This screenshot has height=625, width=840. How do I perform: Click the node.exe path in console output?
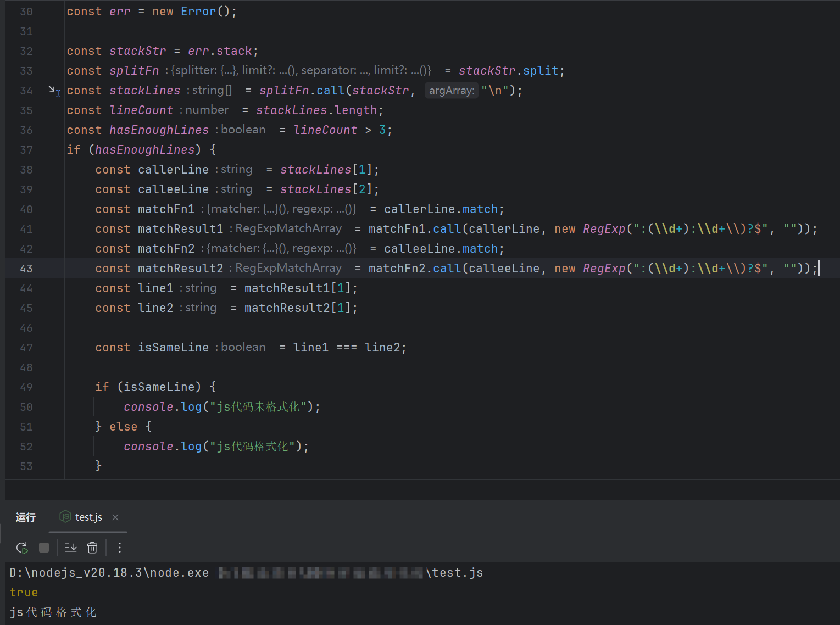[x=109, y=573]
